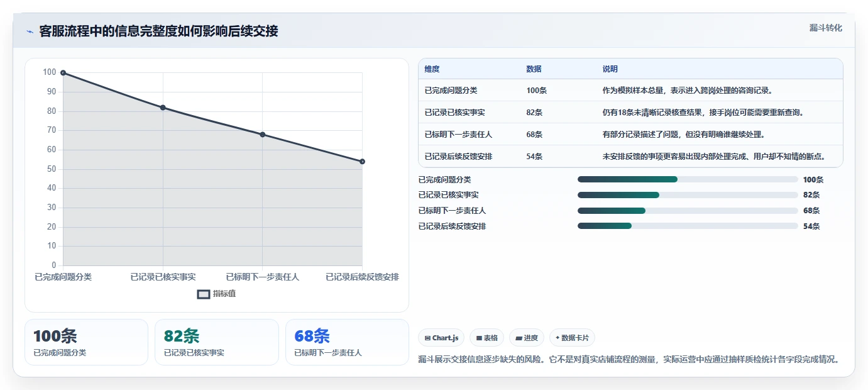The image size is (868, 390).
Task: Toggle the 指标值 legend swatch
Action: [204, 294]
